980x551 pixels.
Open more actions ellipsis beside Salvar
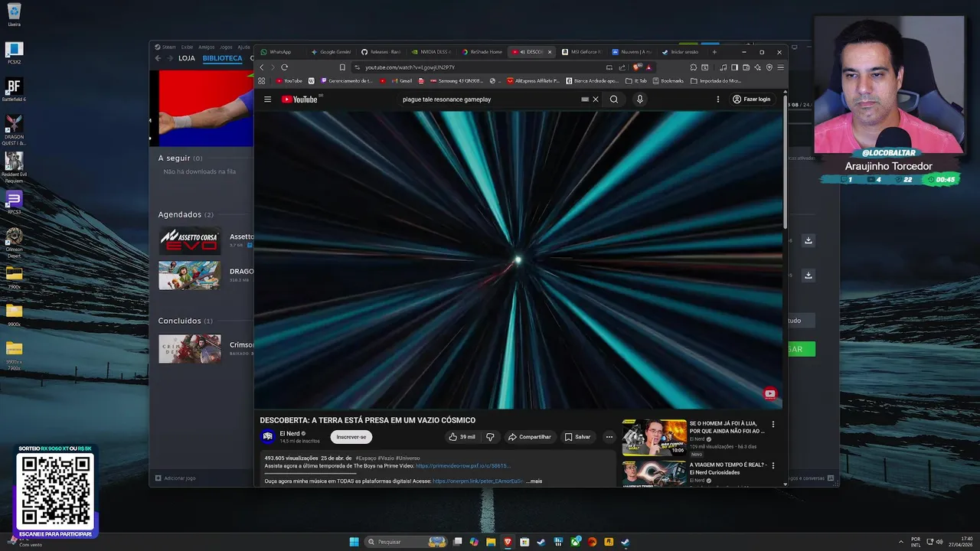click(609, 437)
